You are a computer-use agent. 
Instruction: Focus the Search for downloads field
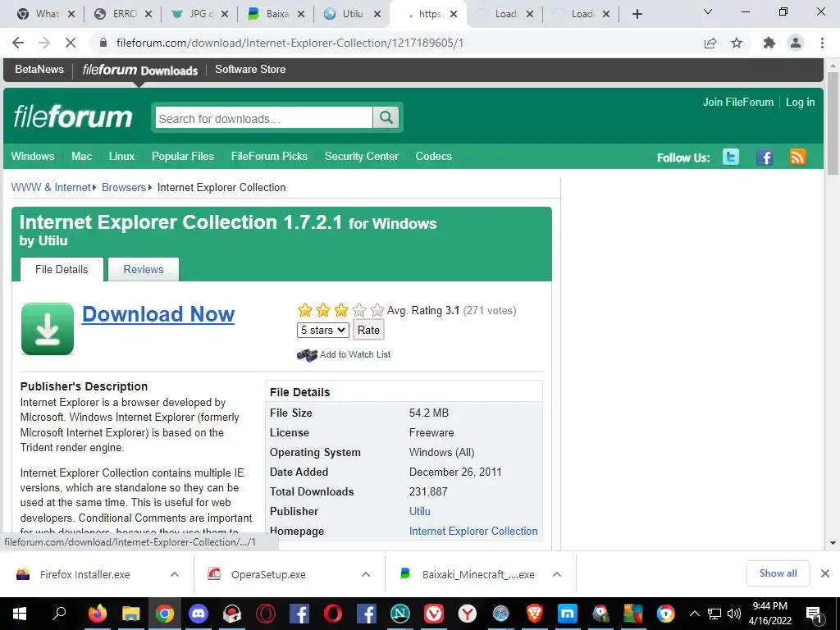tap(263, 118)
